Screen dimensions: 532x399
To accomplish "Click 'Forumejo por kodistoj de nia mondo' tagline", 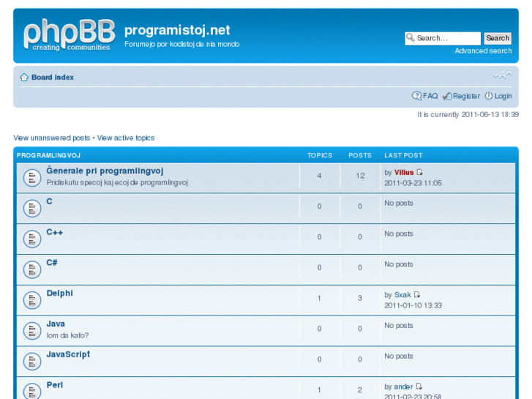I will tap(182, 44).
